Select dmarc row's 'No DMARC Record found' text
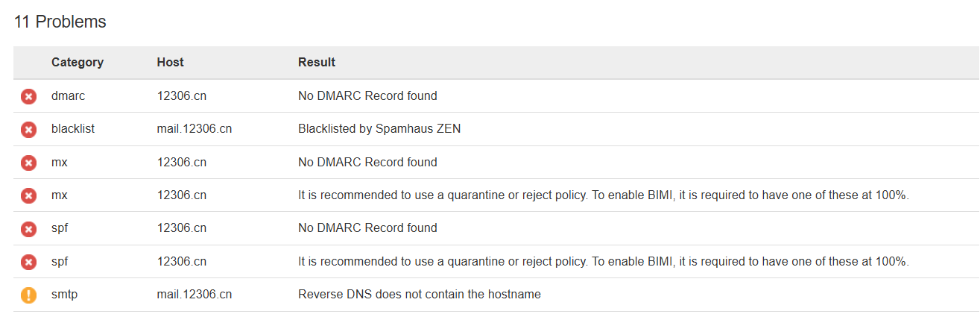This screenshot has width=980, height=317. point(367,96)
